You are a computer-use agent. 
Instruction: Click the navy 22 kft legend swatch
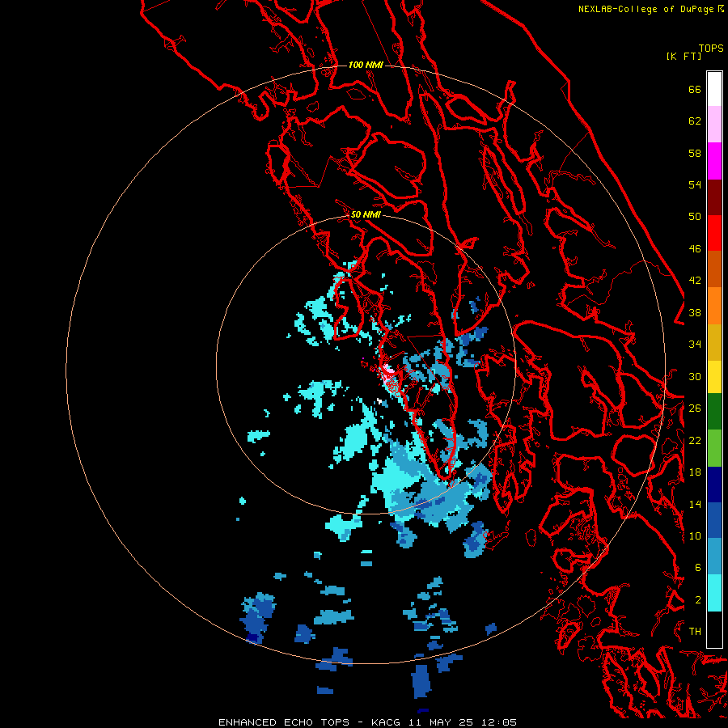[714, 485]
